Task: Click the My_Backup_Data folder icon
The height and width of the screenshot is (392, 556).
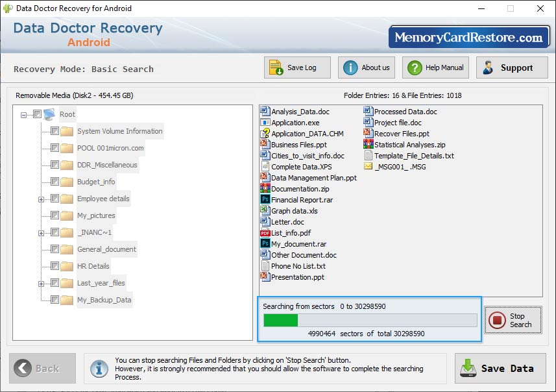Action: pyautogui.click(x=67, y=300)
